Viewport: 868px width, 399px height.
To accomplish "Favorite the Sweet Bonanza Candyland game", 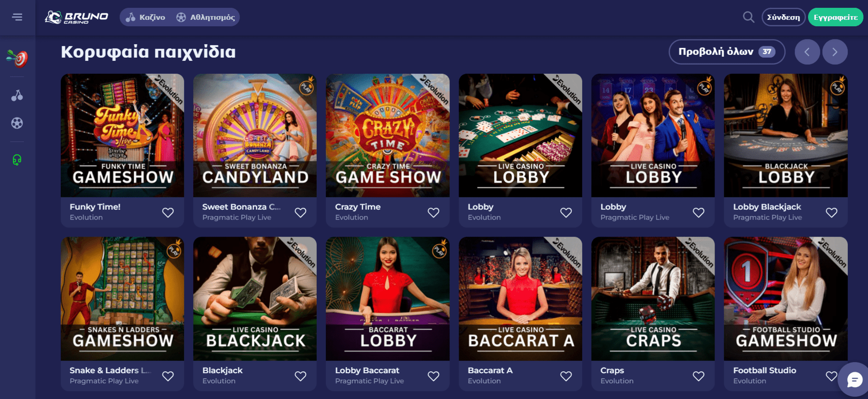I will (301, 213).
